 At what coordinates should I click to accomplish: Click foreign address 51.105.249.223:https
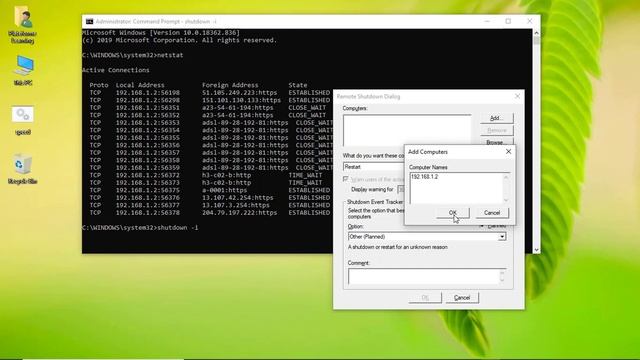239,93
